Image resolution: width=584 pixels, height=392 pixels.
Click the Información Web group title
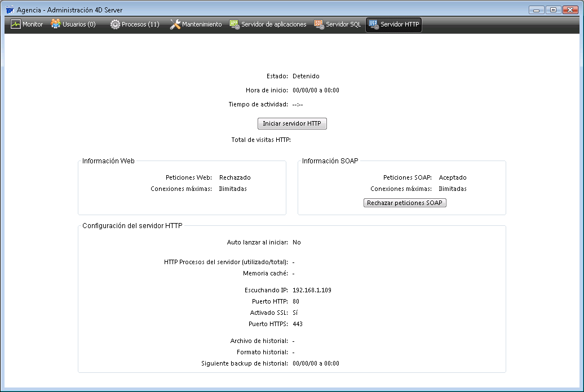tap(108, 161)
